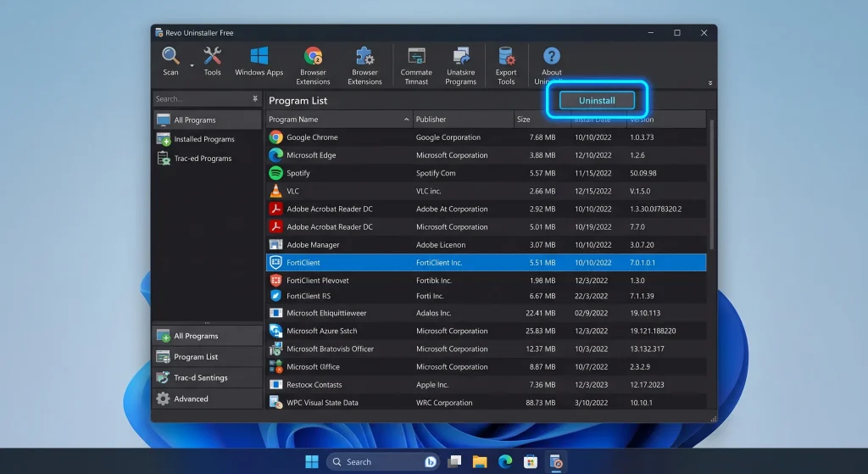
Task: Sort by Publisher column header
Action: [464, 119]
